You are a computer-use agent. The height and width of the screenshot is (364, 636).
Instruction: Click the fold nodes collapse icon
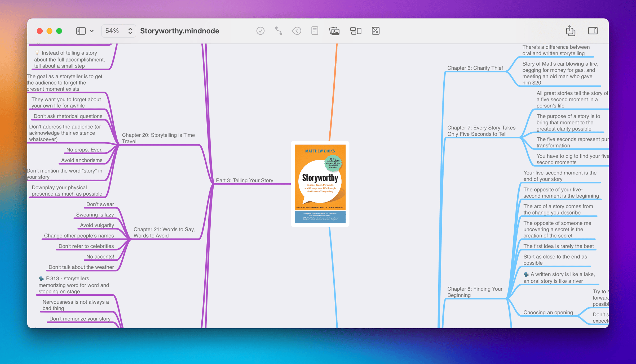[376, 31]
